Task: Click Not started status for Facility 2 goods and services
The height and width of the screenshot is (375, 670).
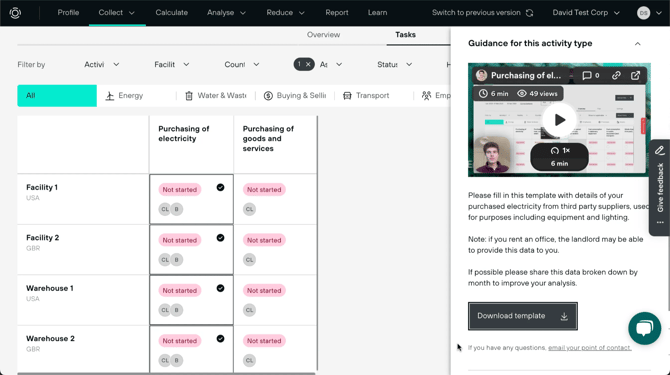Action: pyautogui.click(x=264, y=240)
